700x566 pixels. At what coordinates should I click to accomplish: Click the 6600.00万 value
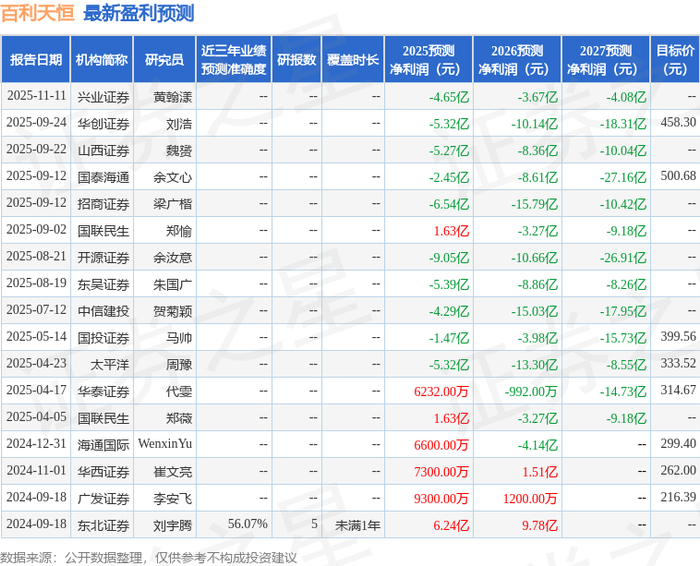point(441,445)
